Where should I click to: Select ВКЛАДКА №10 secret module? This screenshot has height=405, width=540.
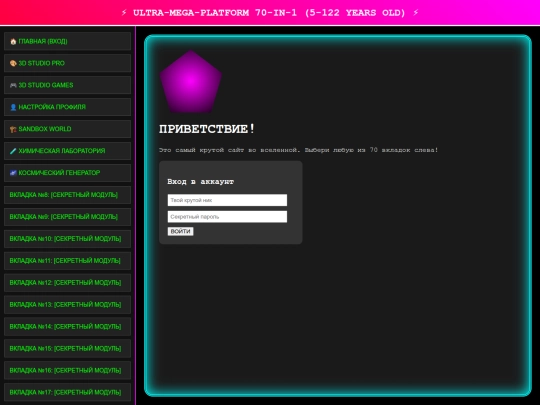pos(68,239)
